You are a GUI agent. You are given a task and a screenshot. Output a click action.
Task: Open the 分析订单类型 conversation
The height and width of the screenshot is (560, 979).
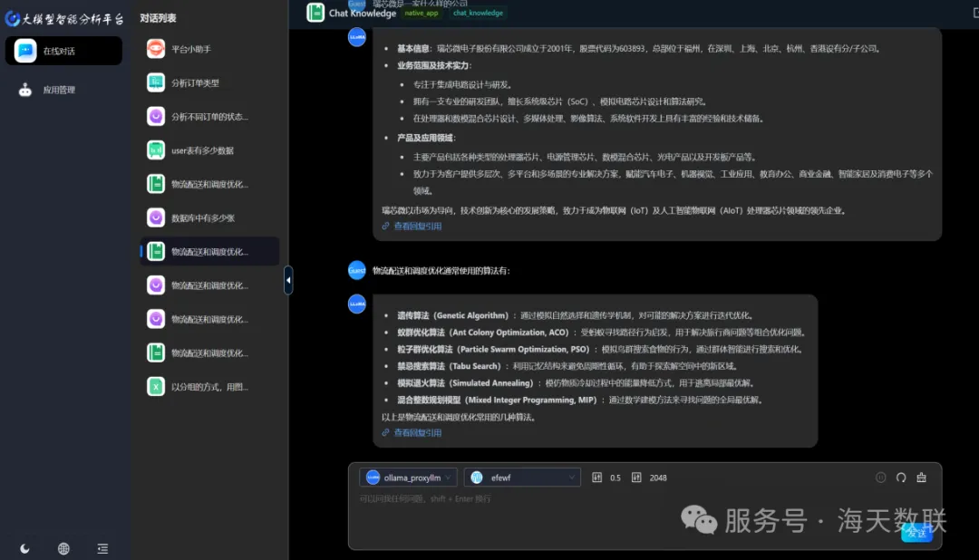pyautogui.click(x=195, y=82)
